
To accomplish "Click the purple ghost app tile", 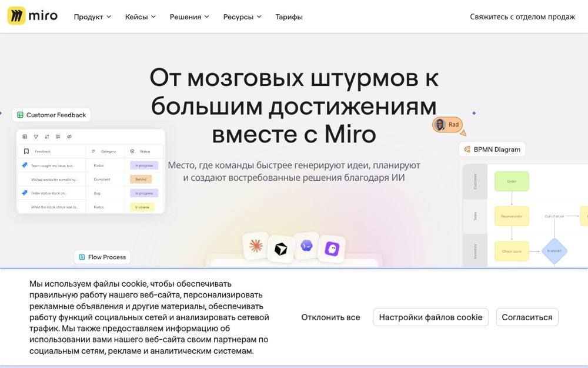I will tap(332, 248).
